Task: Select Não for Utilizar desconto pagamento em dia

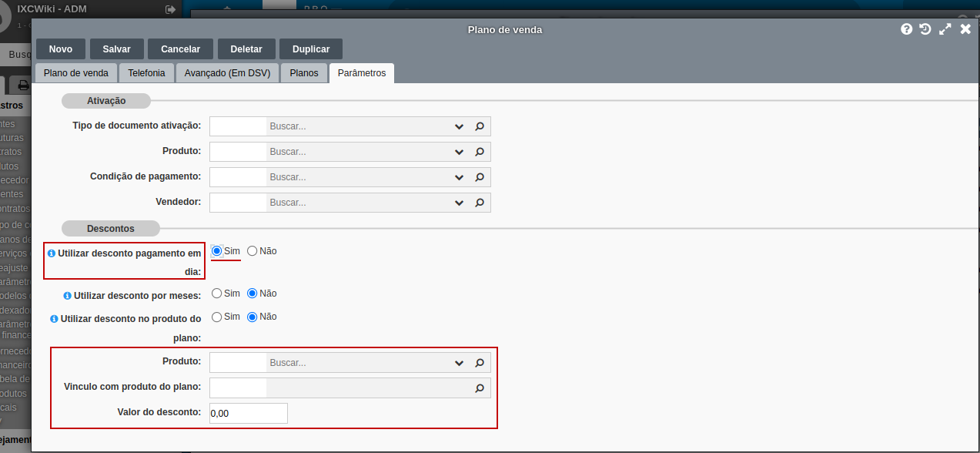Action: 253,251
